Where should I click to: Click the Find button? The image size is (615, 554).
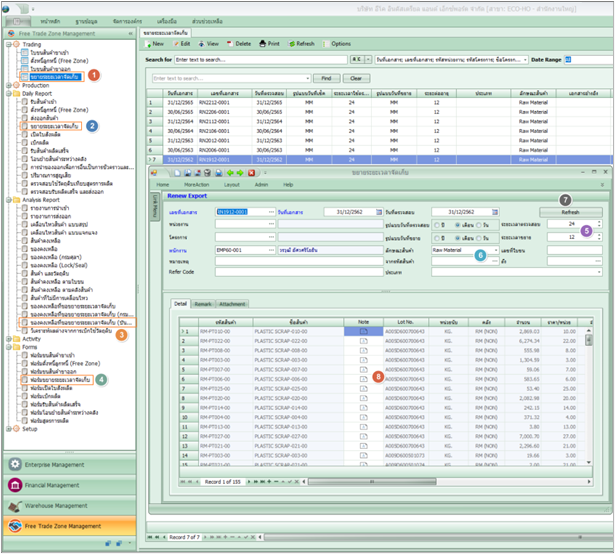pyautogui.click(x=326, y=77)
